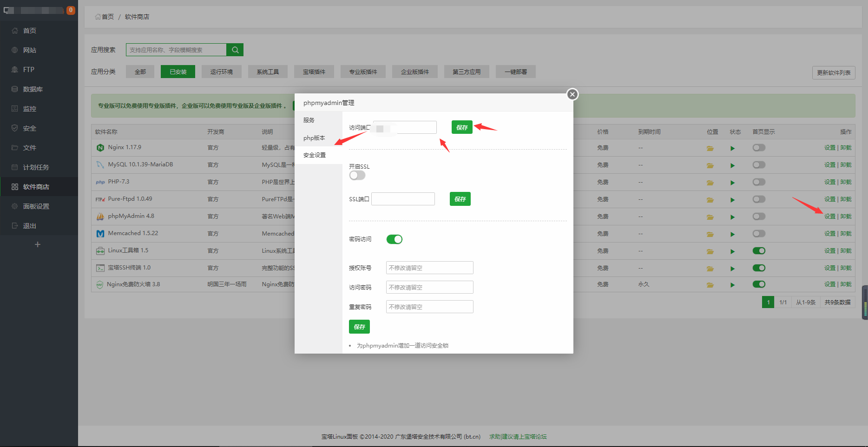Open folder location for 宝塔SSH终端
Viewport: 868px width, 447px height.
[710, 269]
